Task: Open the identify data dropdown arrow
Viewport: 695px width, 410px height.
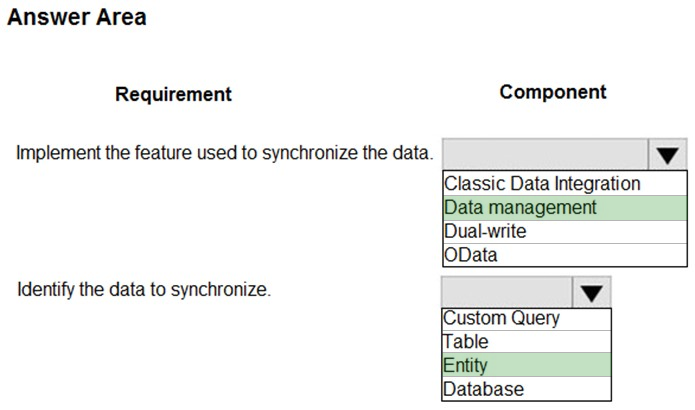Action: point(592,292)
